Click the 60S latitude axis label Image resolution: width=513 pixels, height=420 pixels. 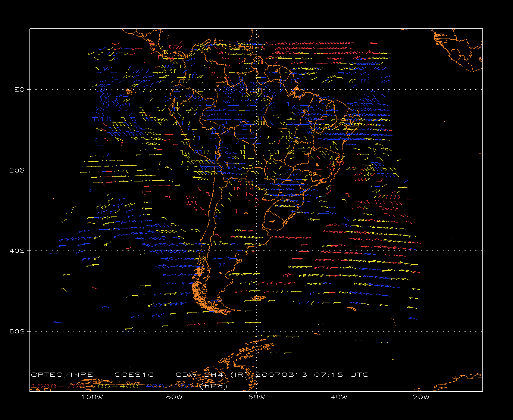click(16, 332)
